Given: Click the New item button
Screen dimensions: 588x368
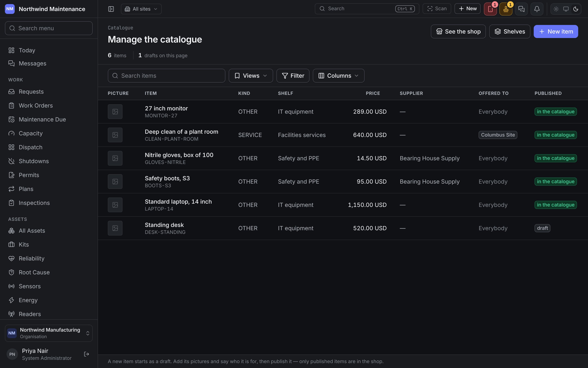Looking at the screenshot, I should (x=556, y=31).
